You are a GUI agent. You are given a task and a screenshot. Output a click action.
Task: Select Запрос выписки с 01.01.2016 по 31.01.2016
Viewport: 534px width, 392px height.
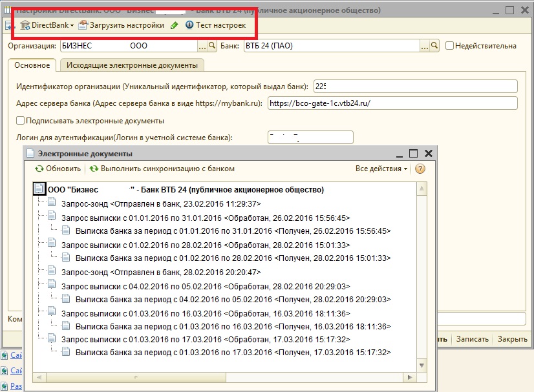tap(206, 218)
